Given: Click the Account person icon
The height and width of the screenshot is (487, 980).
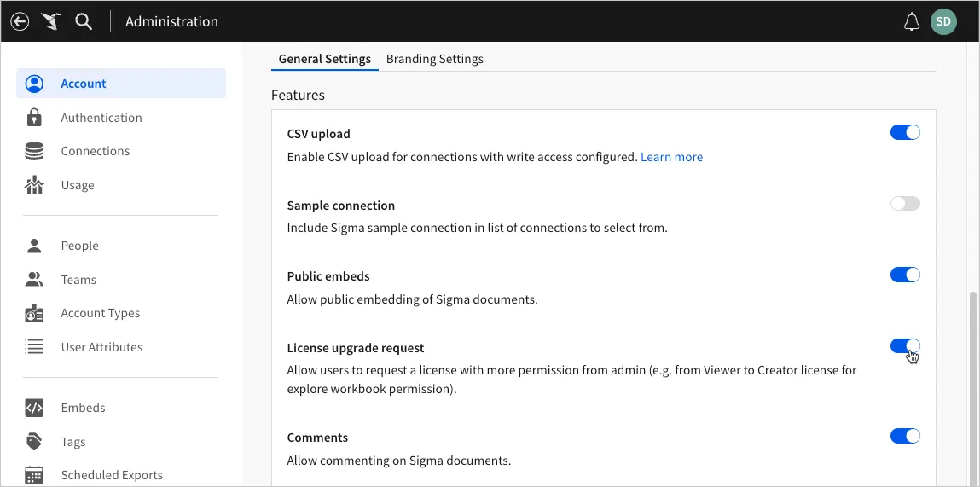Looking at the screenshot, I should 34,84.
